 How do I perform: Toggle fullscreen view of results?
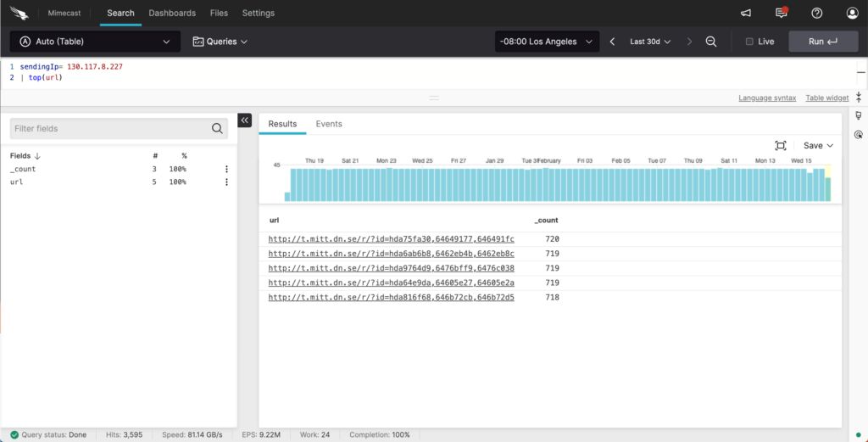[x=781, y=146]
